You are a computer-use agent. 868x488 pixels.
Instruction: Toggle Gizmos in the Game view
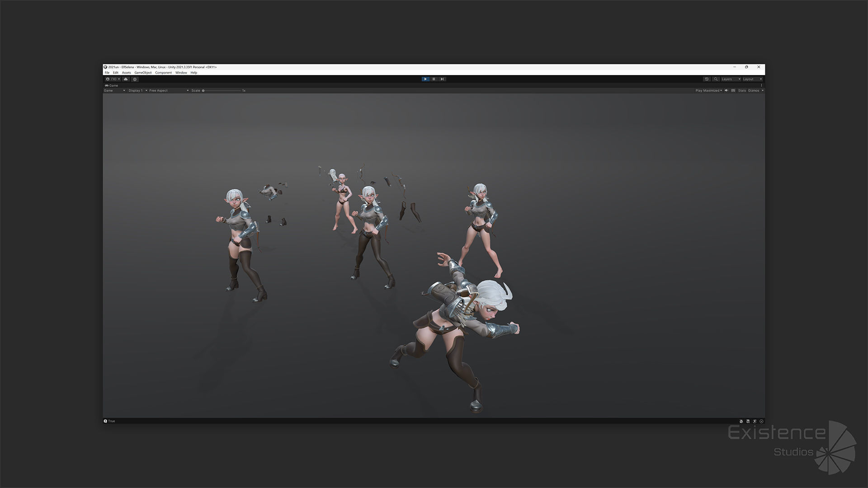pos(753,90)
